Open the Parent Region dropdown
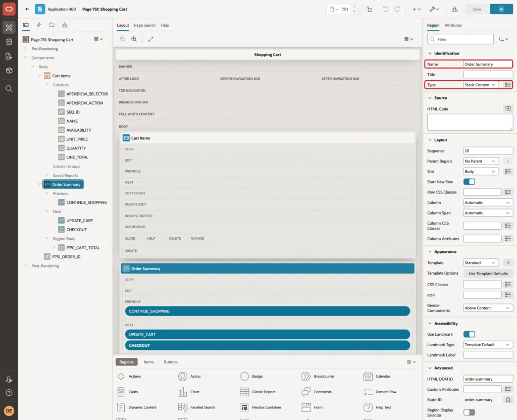 (x=481, y=161)
